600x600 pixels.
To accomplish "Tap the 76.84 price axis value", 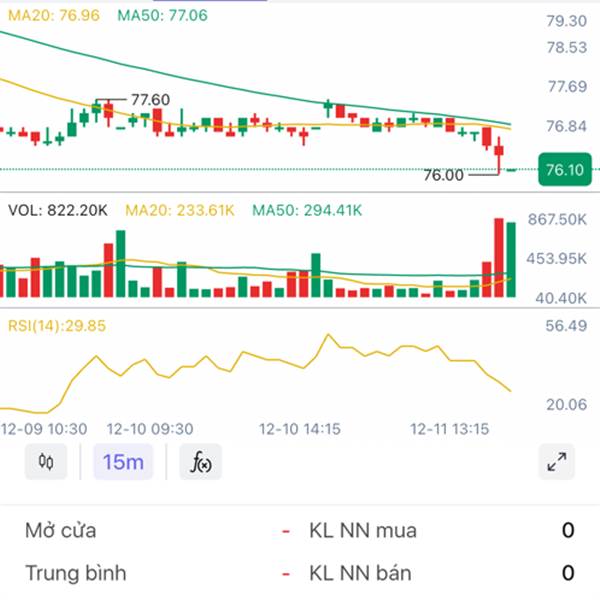I will [566, 126].
